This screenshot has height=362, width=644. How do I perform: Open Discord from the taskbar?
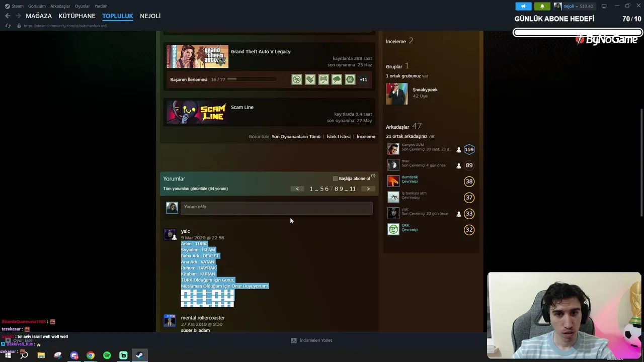pyautogui.click(x=74, y=355)
